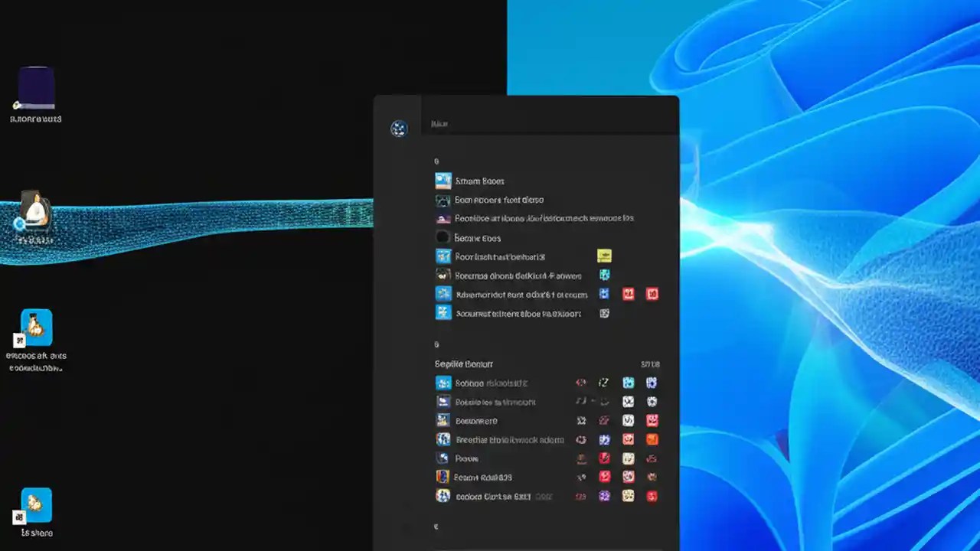
Task: Open the blue snowflake app icon near the list bottom
Action: tap(443, 313)
